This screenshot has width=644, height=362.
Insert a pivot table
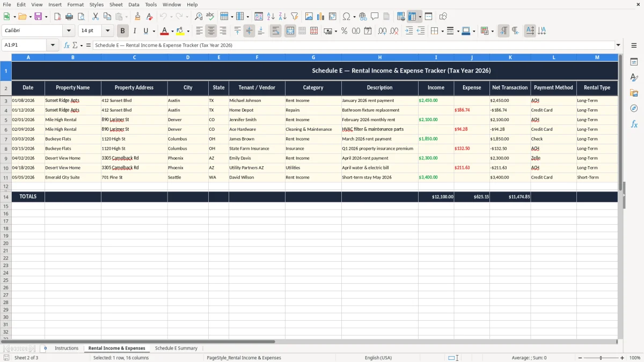pos(333,17)
